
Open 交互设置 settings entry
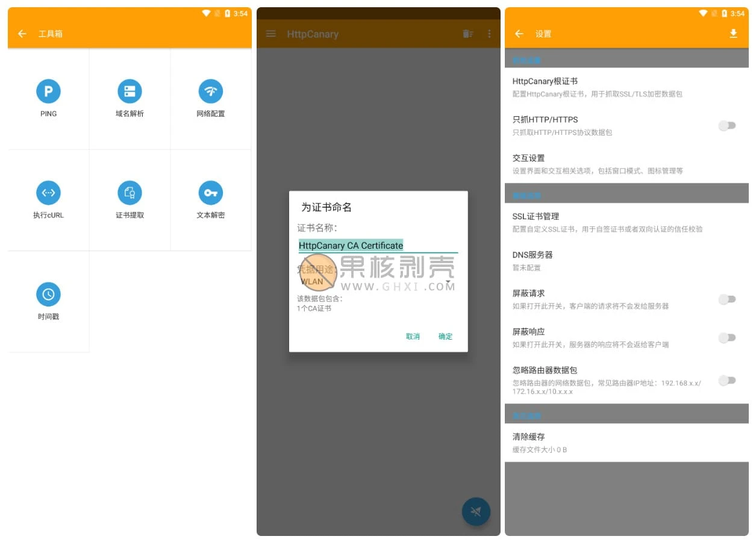[626, 164]
